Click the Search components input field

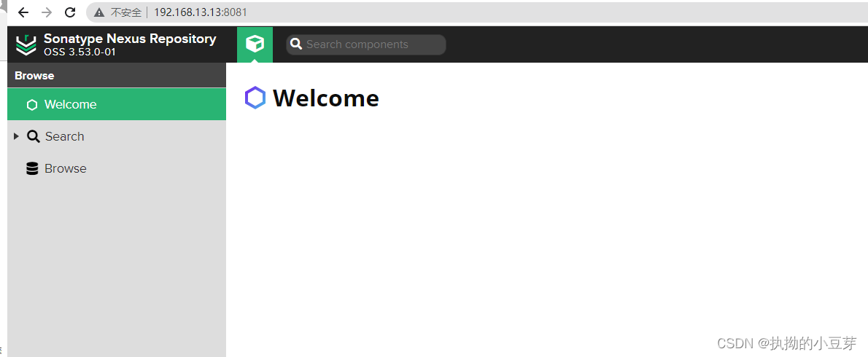pos(366,44)
